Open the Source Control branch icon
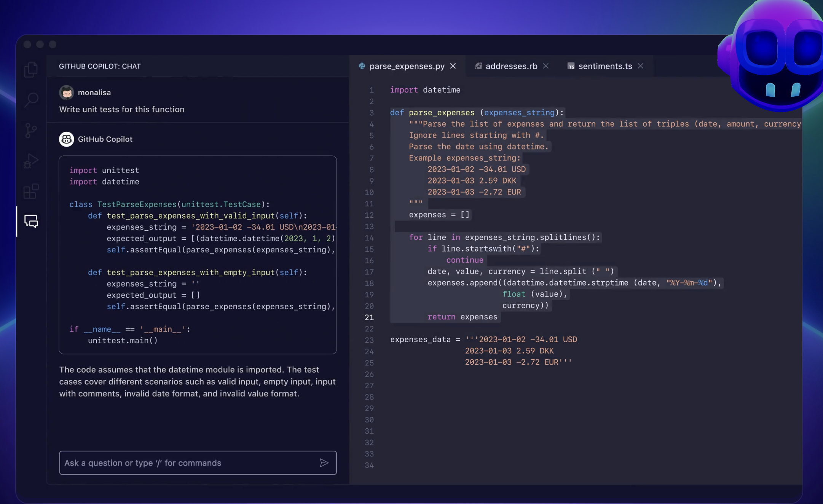The width and height of the screenshot is (823, 504). [31, 131]
